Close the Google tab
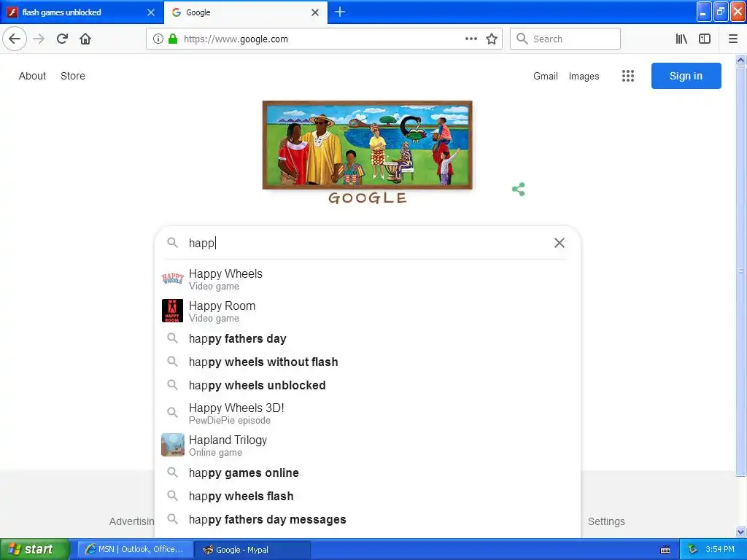The height and width of the screenshot is (560, 747). (x=315, y=12)
